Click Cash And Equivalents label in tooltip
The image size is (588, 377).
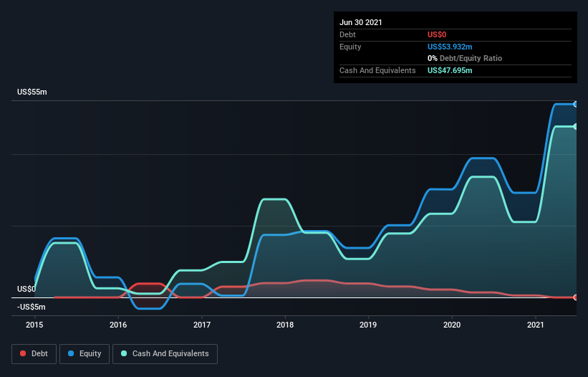[377, 70]
